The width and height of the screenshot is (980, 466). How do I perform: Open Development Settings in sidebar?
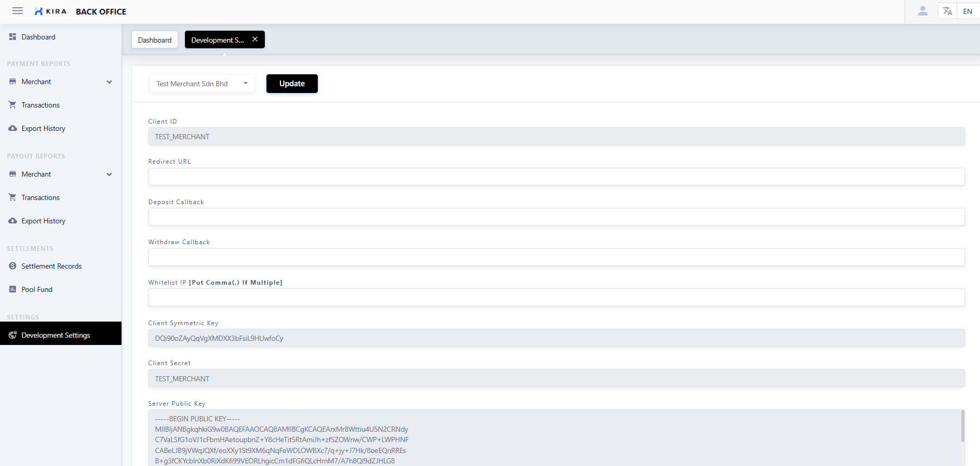tap(61, 334)
